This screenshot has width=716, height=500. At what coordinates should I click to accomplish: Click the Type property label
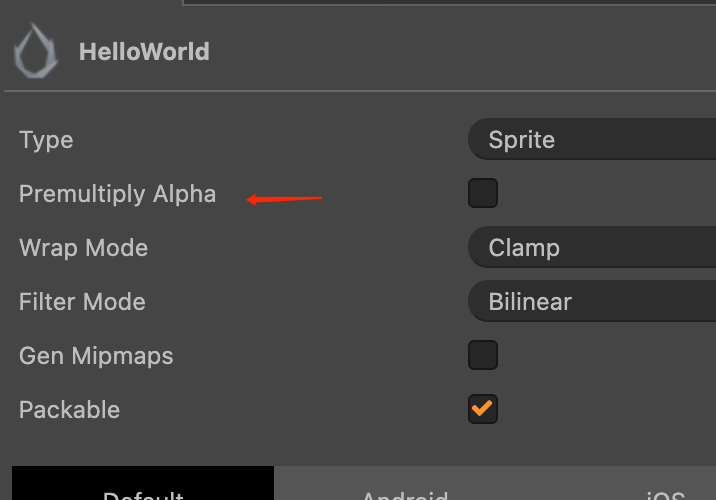pos(46,140)
